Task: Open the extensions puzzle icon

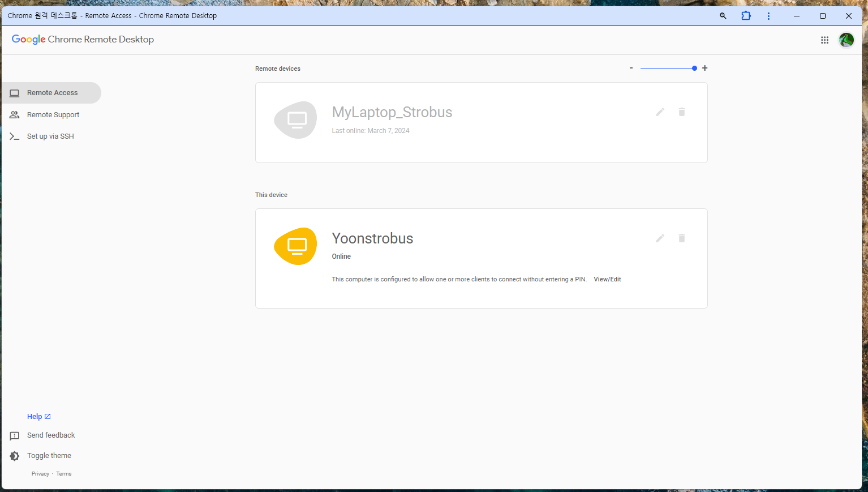Action: pyautogui.click(x=746, y=16)
